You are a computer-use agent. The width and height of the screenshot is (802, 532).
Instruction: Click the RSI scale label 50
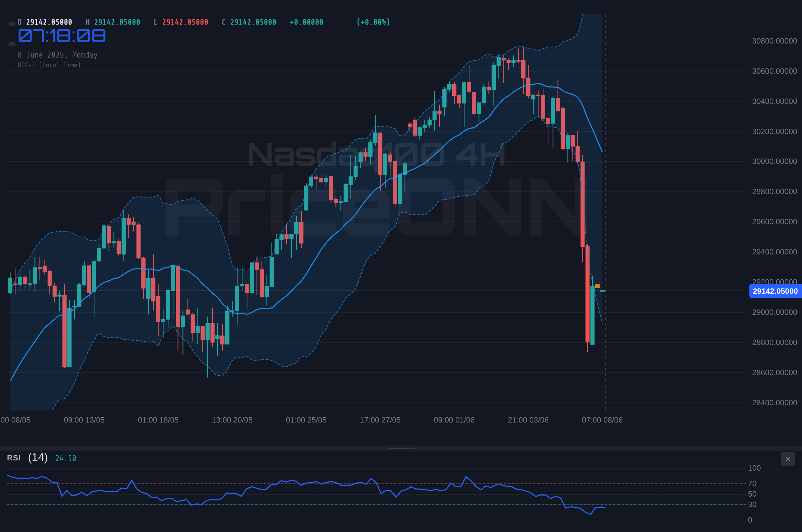click(752, 494)
